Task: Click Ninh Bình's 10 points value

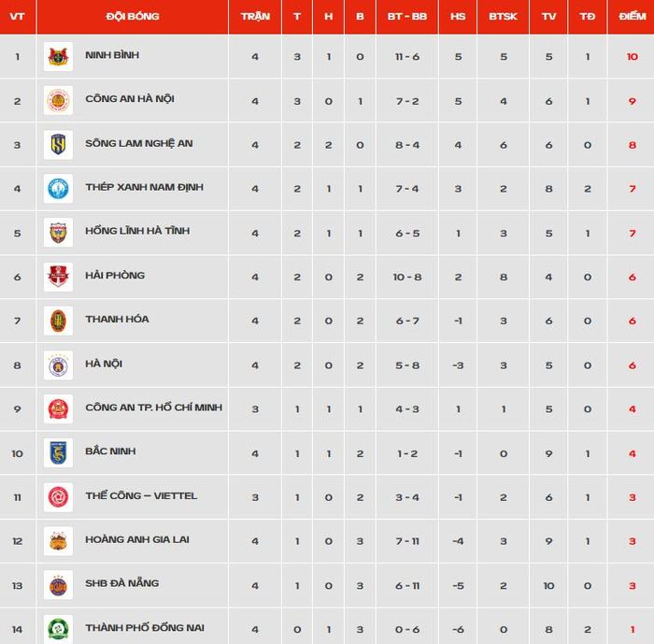Action: pyautogui.click(x=633, y=57)
